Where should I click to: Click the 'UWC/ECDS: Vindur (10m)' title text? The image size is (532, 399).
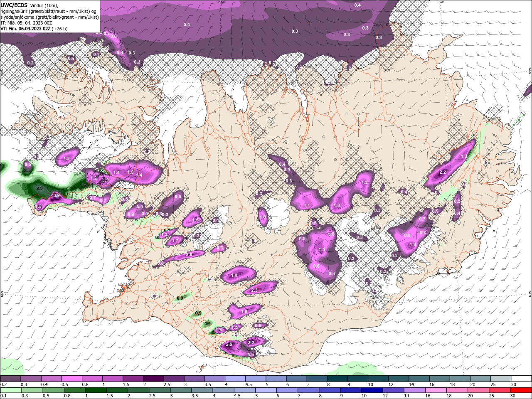[30, 5]
